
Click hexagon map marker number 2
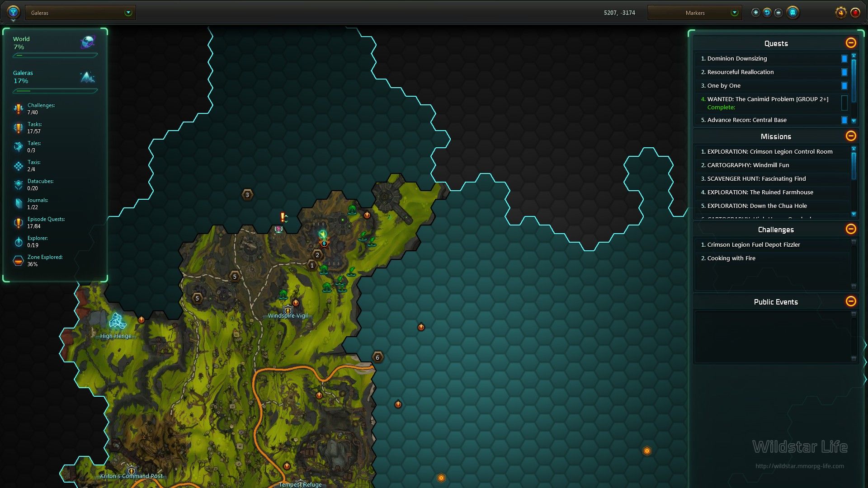coord(317,255)
